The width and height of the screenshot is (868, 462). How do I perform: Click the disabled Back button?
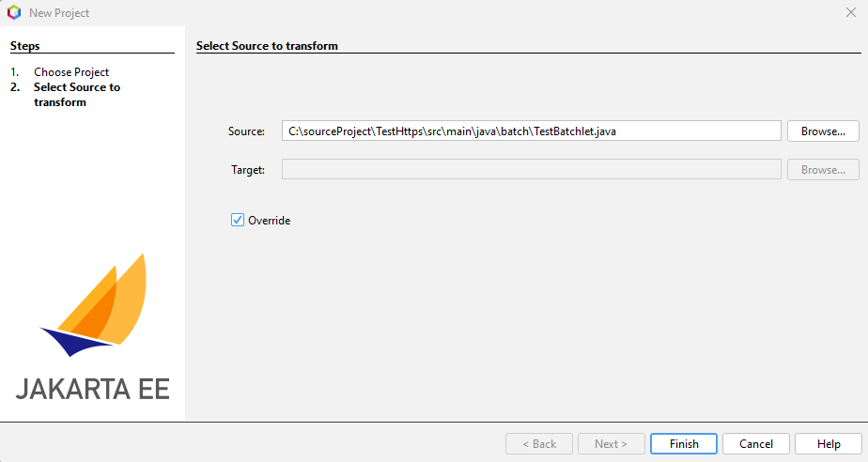point(539,444)
